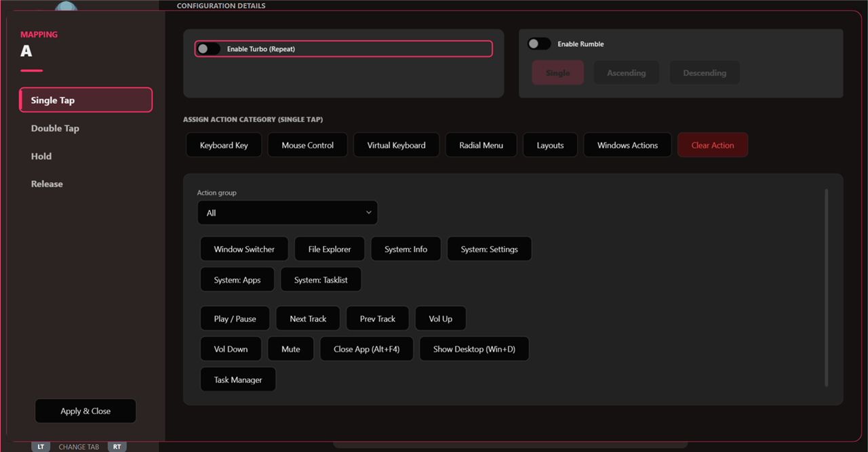The height and width of the screenshot is (452, 868).
Task: Choose Virtual Keyboard action category
Action: tap(397, 145)
